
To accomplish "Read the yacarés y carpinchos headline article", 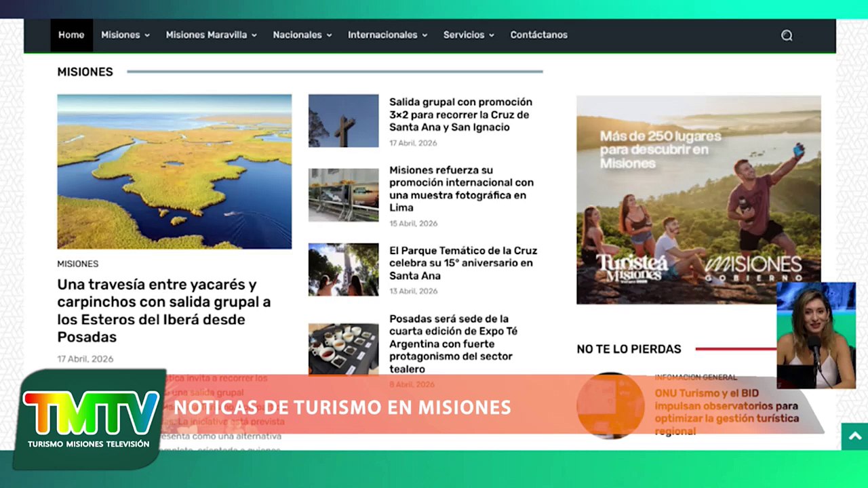I will [x=164, y=310].
